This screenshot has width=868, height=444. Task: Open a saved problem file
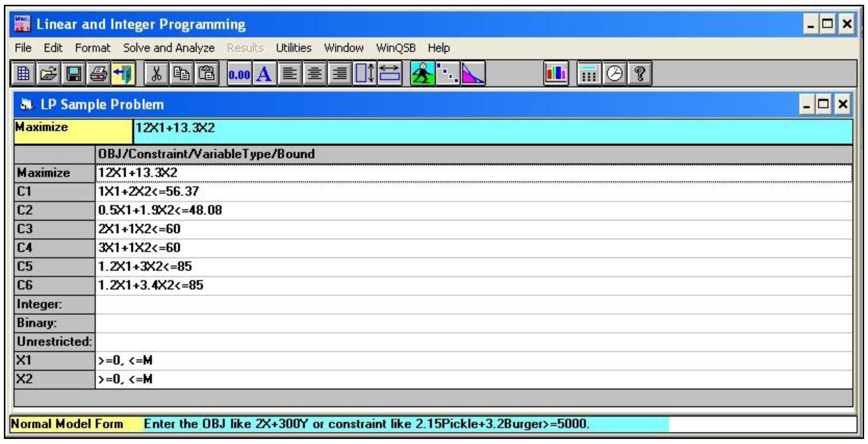coord(48,74)
